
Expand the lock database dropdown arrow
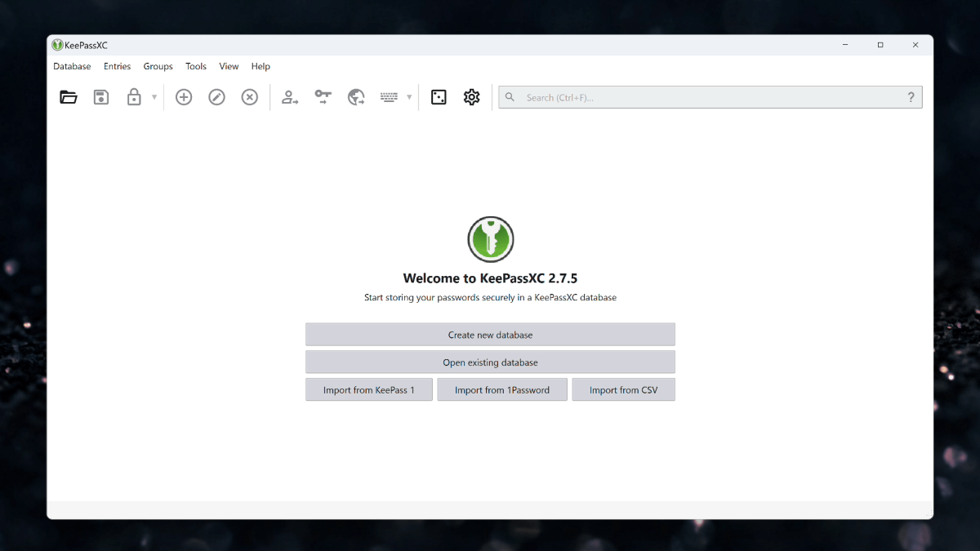[x=154, y=97]
